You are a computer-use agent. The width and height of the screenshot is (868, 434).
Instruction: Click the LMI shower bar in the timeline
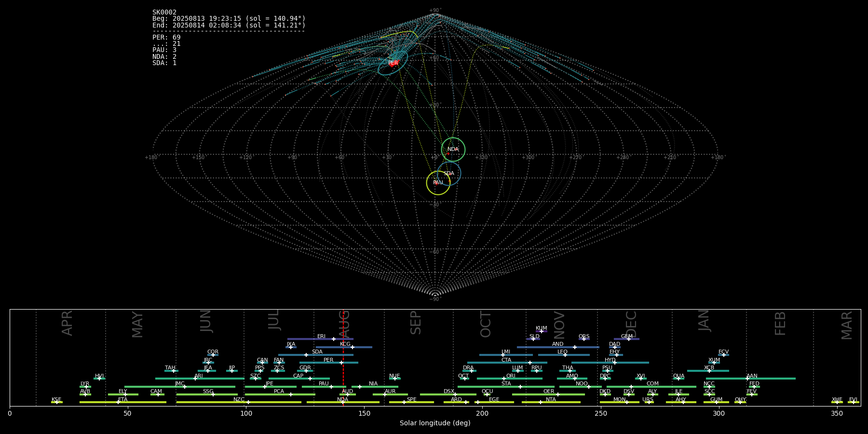(x=506, y=355)
